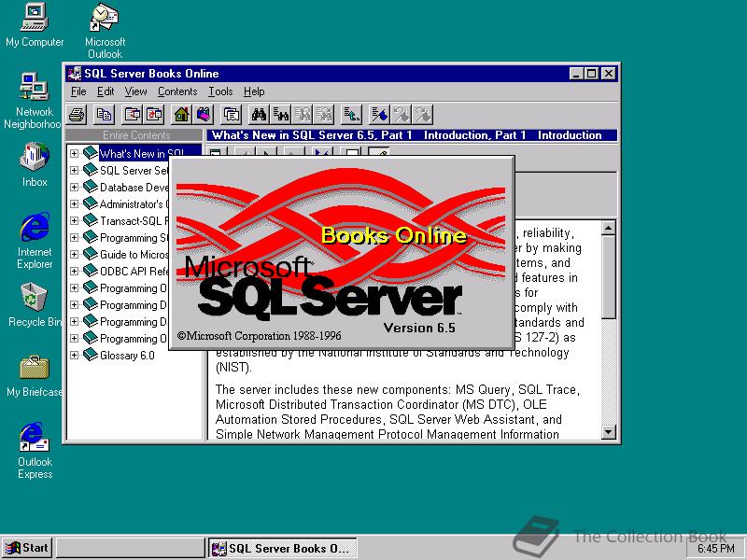The width and height of the screenshot is (747, 560).
Task: Expand the Glossary 6.0 node
Action: point(74,355)
